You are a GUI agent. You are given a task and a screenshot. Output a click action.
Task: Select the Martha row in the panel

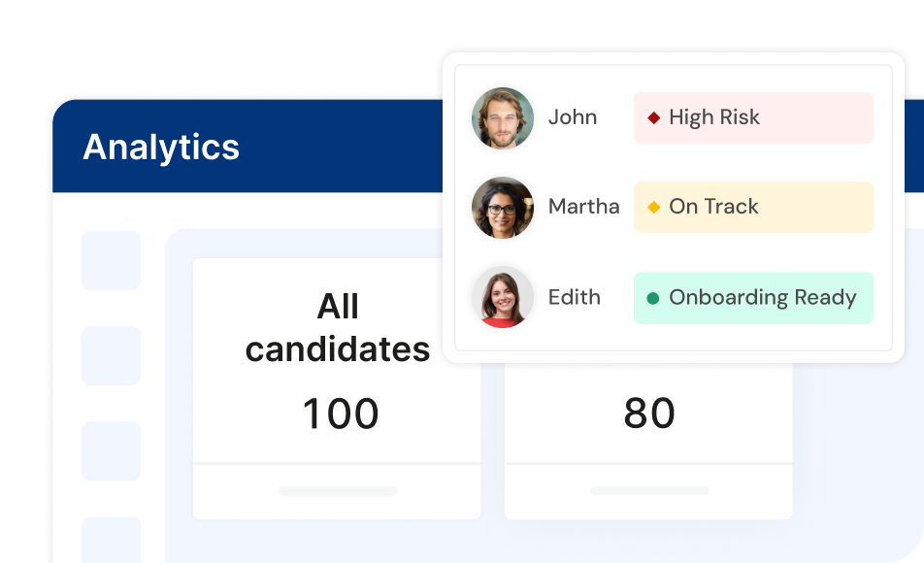582,207
